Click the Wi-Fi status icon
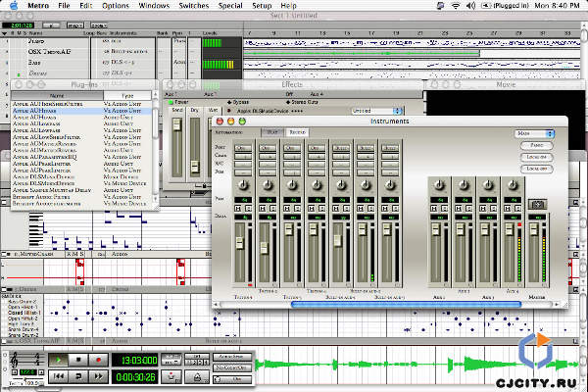 456,5
